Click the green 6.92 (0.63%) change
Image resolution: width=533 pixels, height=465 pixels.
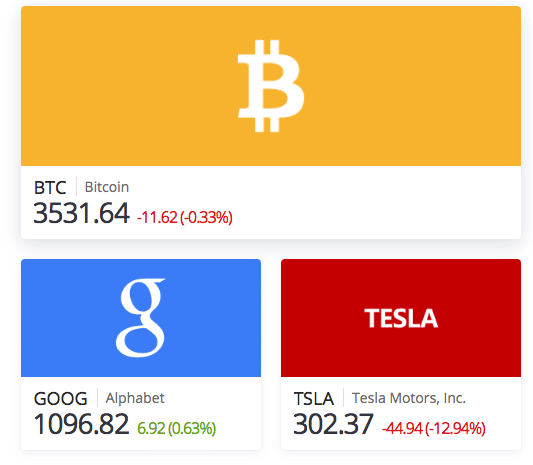[x=176, y=428]
